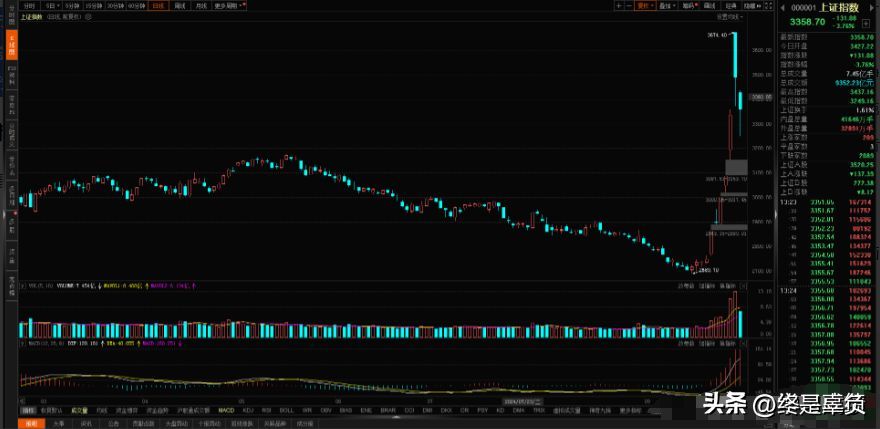Expand the 5日 timeframe dropdown arrow
This screenshot has height=429, width=880.
tap(58, 6)
